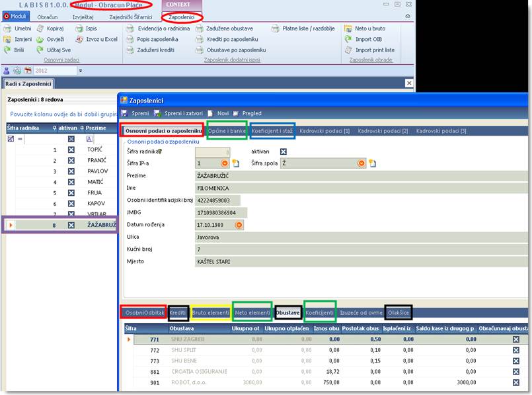Click Pregled in the dialog toolbar
This screenshot has height=395, width=532.
[247, 113]
